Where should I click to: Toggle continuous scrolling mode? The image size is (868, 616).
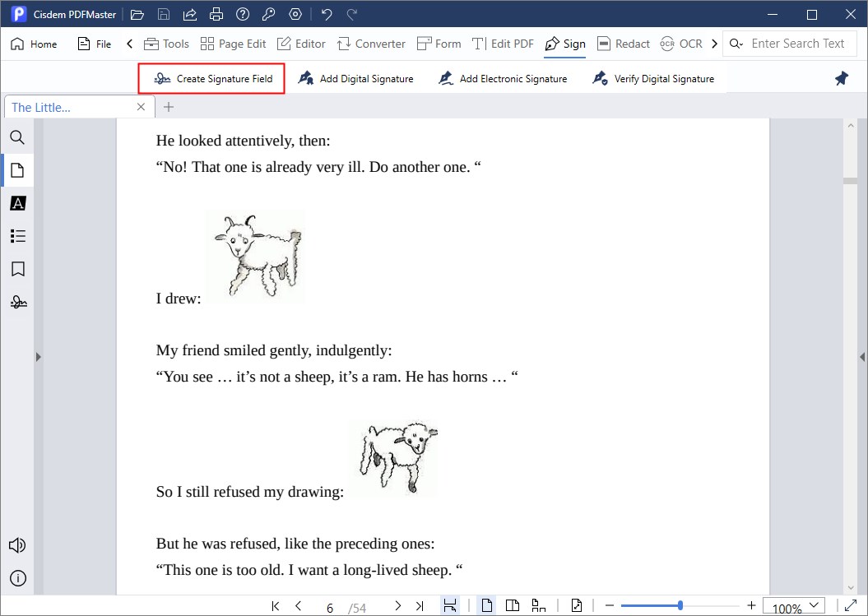pos(450,605)
